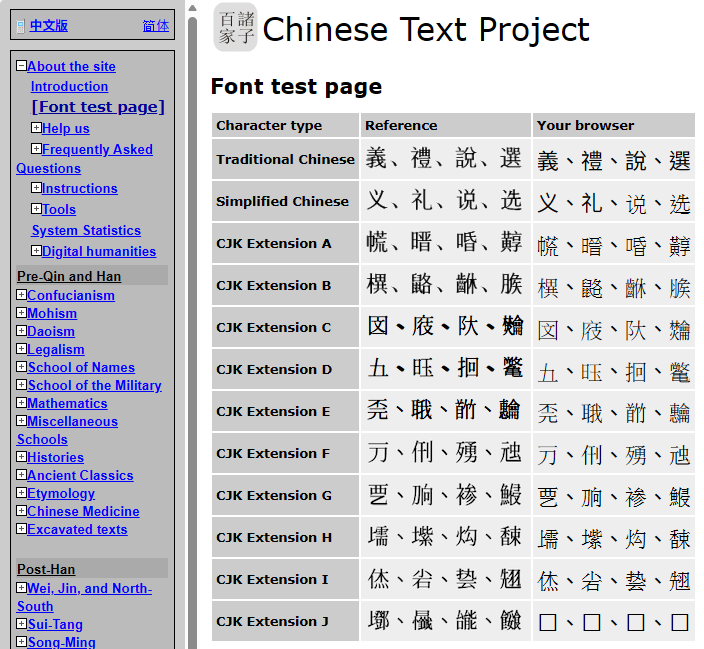Open the Mohism link

[x=52, y=313]
